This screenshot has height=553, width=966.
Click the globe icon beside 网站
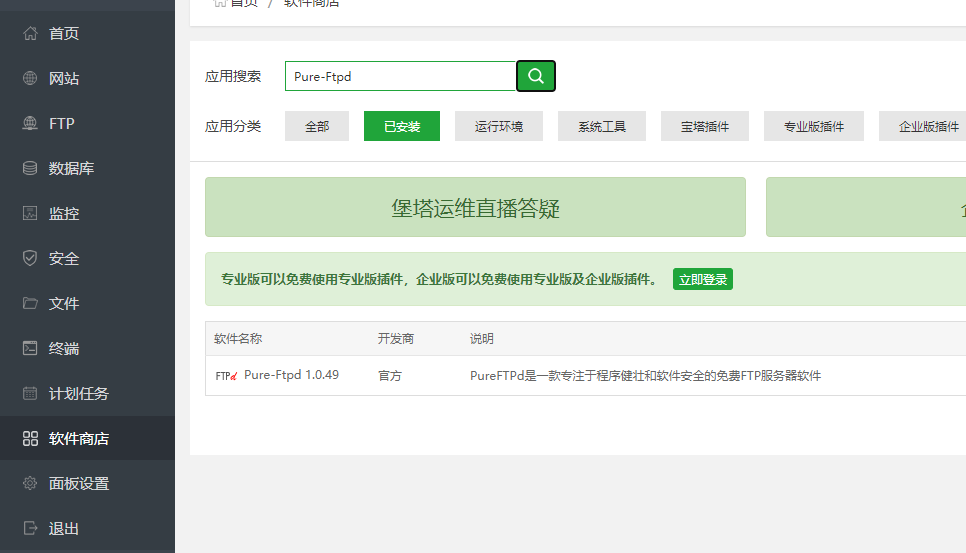tap(30, 78)
